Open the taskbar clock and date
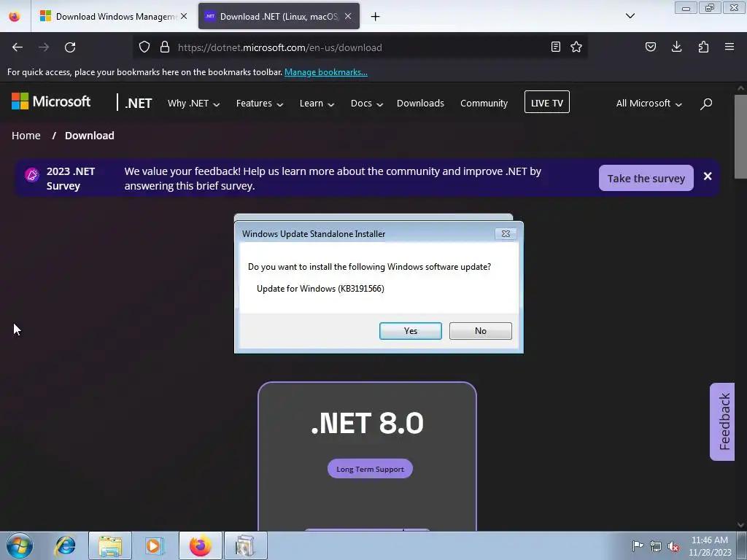 (x=710, y=546)
